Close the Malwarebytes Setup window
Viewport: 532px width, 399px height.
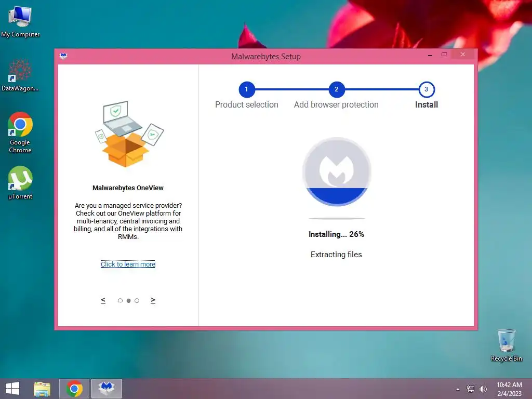tap(463, 54)
